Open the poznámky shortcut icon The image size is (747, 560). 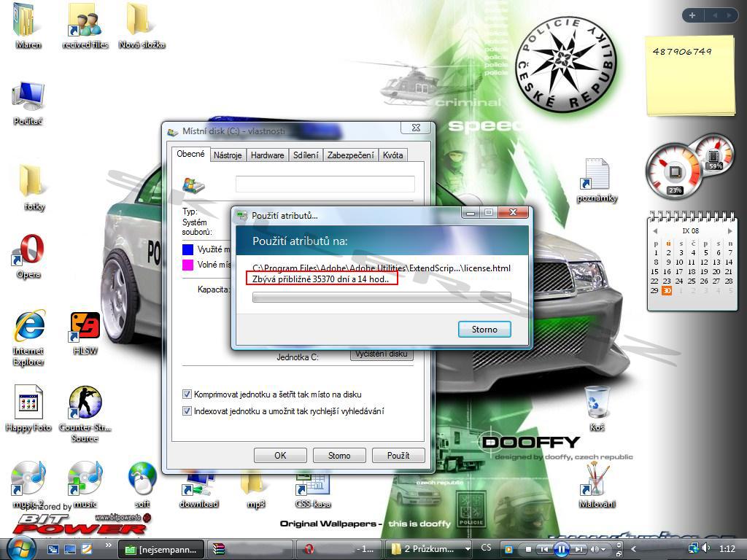tap(597, 181)
